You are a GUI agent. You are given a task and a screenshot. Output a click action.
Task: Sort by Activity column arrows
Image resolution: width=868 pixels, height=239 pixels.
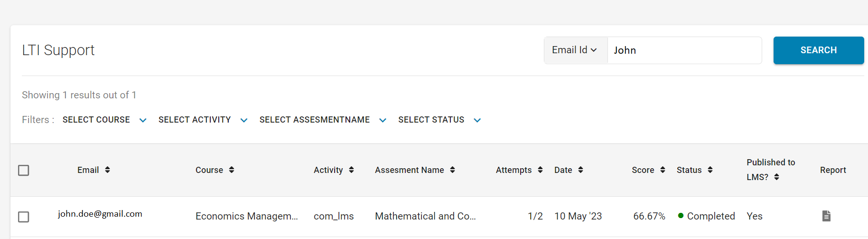351,170
